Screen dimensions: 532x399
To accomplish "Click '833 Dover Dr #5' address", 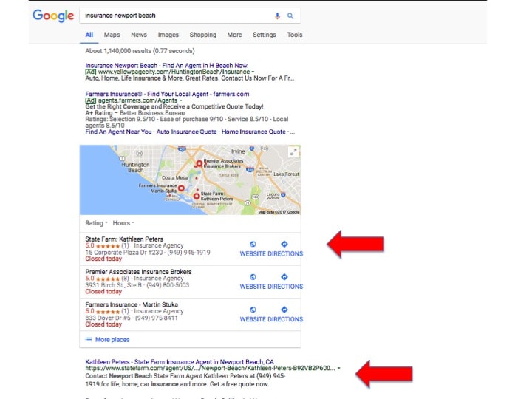I will [x=108, y=318].
